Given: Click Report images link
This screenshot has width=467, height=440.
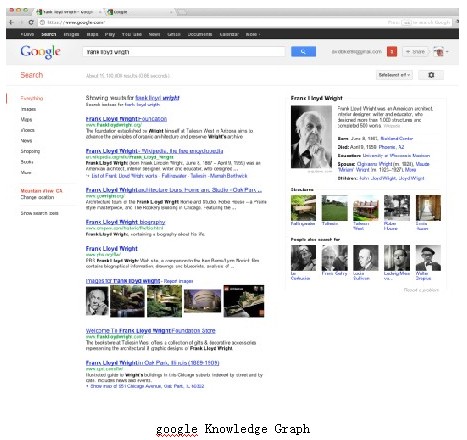Looking at the screenshot, I should click(x=178, y=281).
